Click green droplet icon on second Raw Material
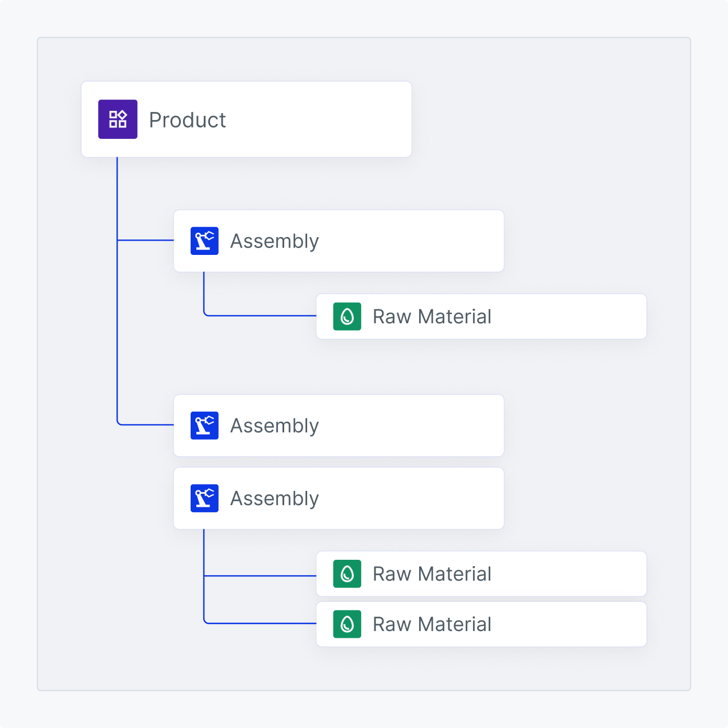This screenshot has height=728, width=728. tap(347, 574)
